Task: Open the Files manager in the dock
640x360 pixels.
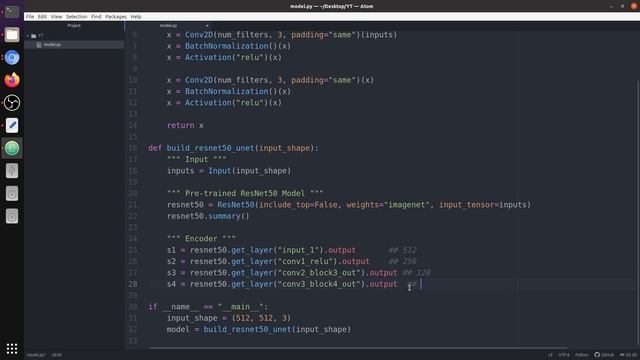Action: (x=12, y=35)
